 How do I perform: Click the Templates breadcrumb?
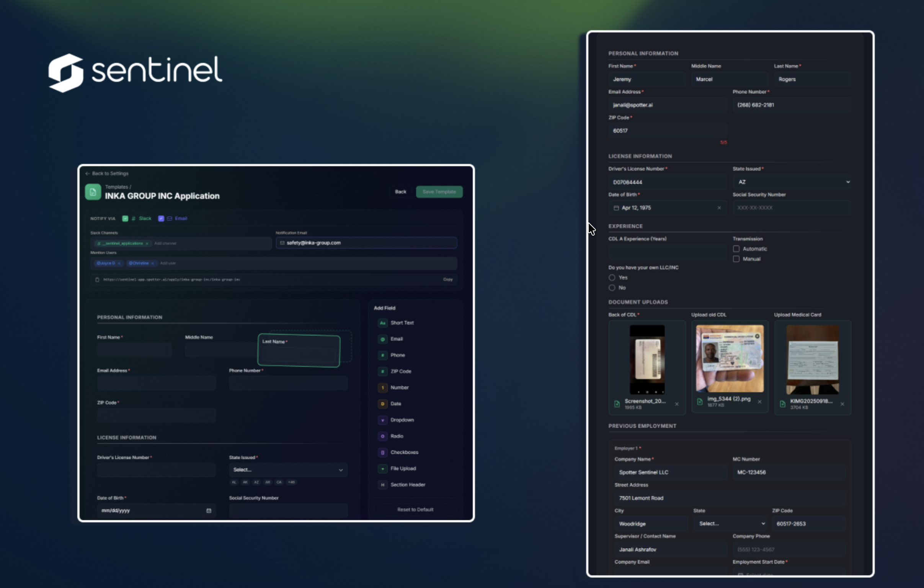point(116,187)
